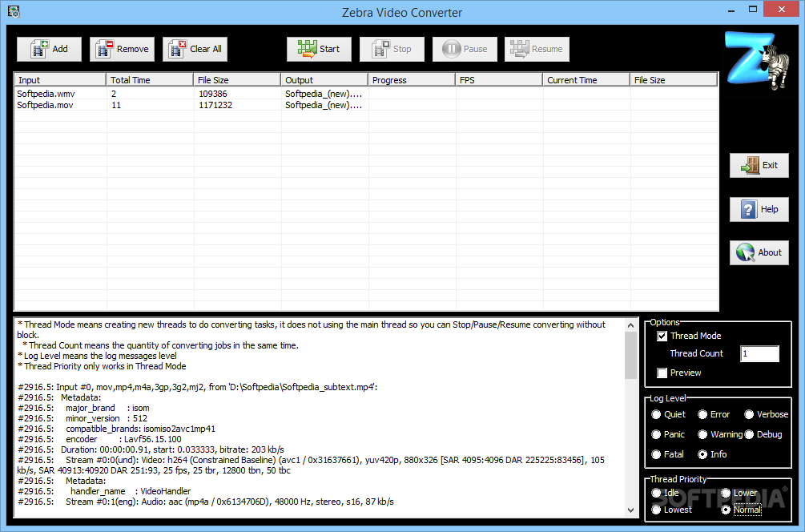Click the Total Time column header
Screen dimensions: 805x532
click(150, 80)
